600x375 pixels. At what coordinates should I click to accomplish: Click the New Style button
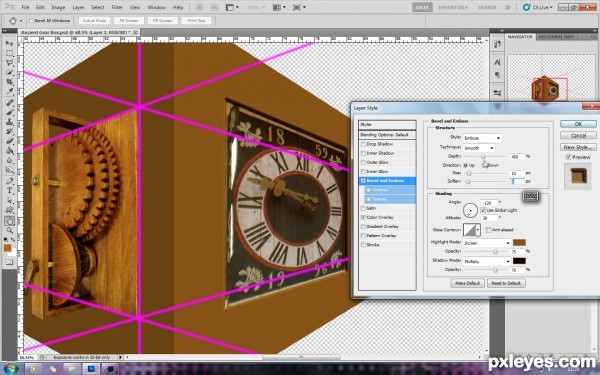click(578, 147)
